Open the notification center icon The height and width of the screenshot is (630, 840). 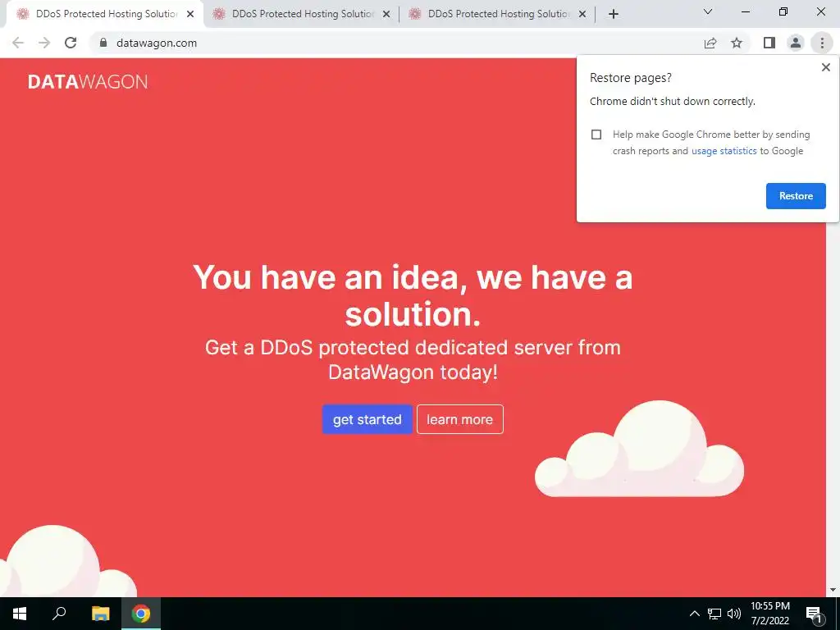click(814, 614)
